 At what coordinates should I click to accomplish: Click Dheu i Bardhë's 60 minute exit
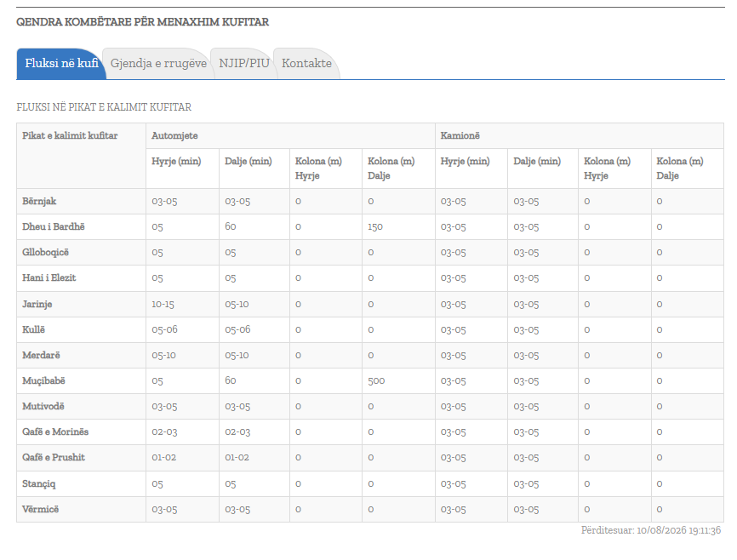[231, 226]
